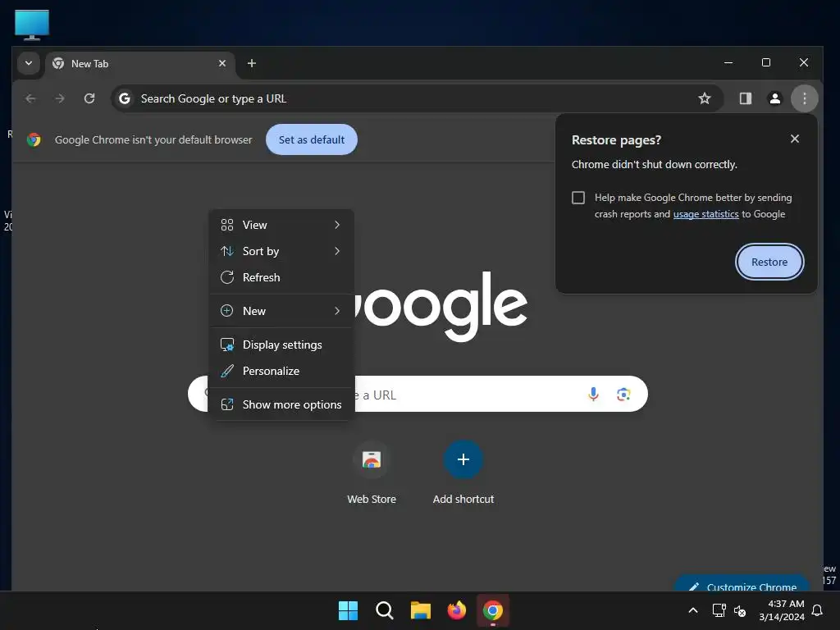The width and height of the screenshot is (840, 630).
Task: Open Display settings from context menu
Action: click(281, 345)
